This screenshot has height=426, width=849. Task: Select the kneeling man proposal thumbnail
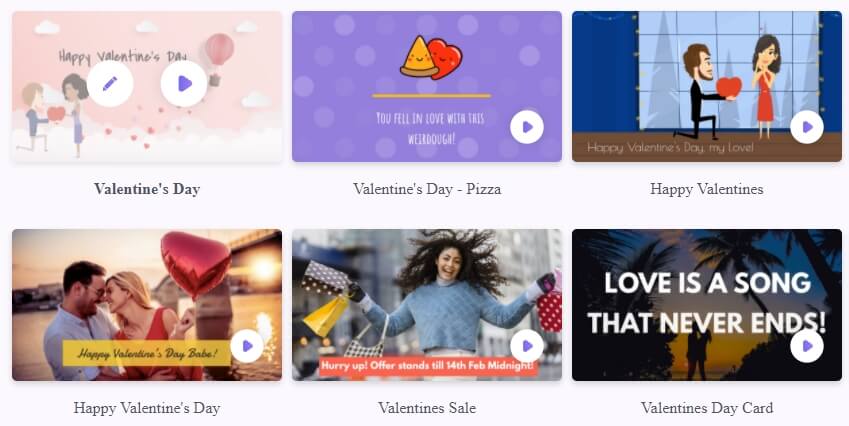[x=707, y=87]
